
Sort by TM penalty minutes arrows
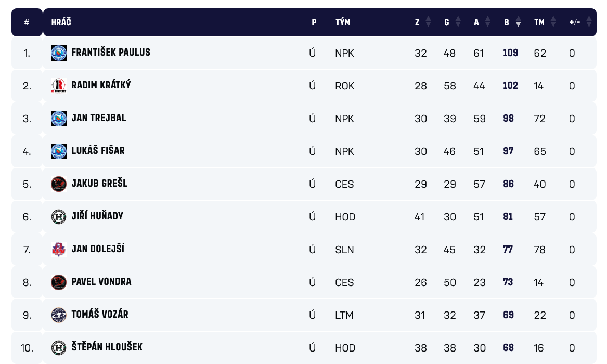tap(553, 22)
